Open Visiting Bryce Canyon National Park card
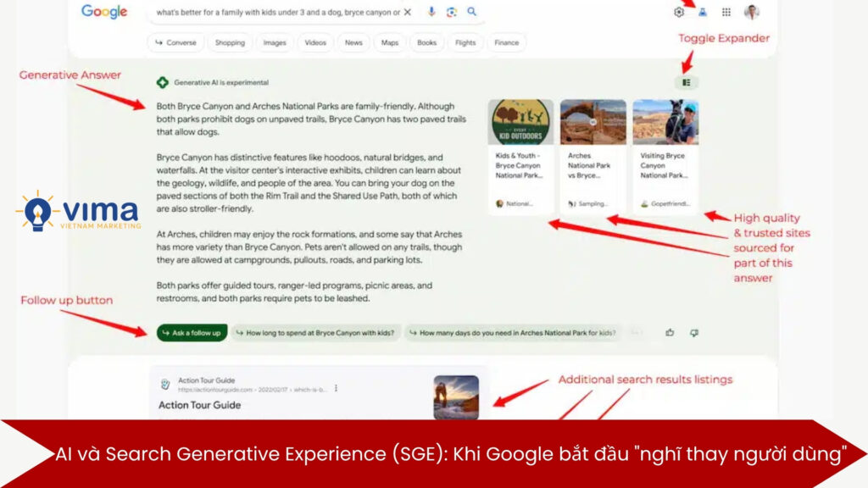Screen dimensions: 868x488 [x=665, y=156]
